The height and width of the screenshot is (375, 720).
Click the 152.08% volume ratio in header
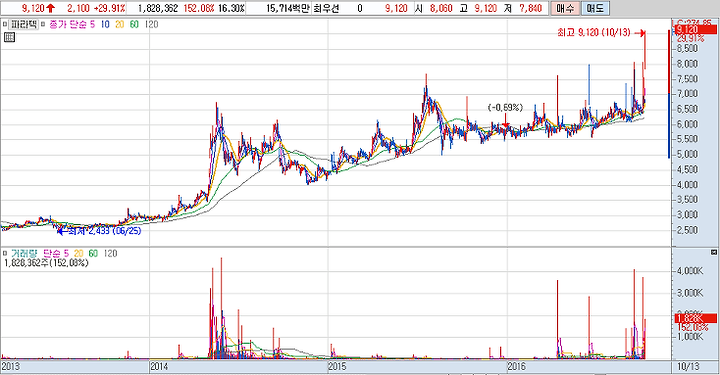point(199,8)
